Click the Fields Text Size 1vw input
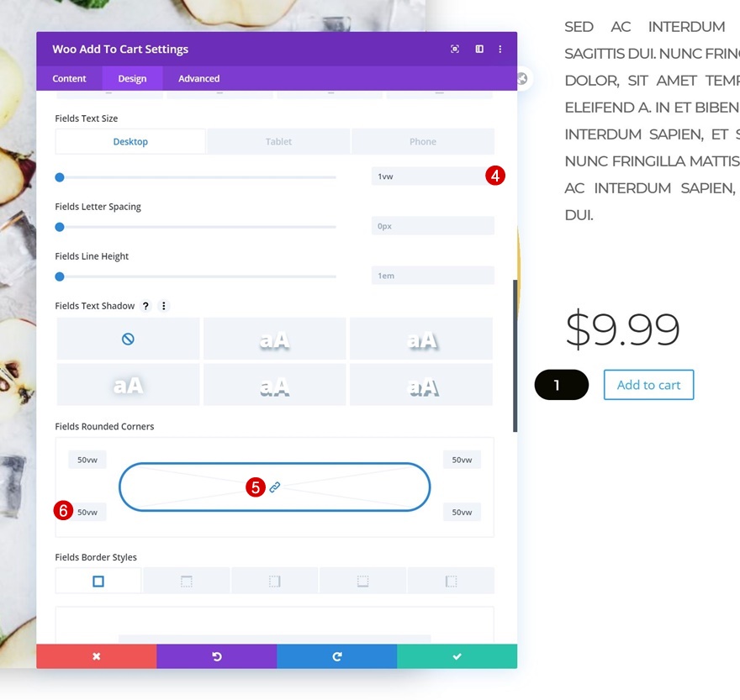This screenshot has height=700, width=740. tap(426, 176)
